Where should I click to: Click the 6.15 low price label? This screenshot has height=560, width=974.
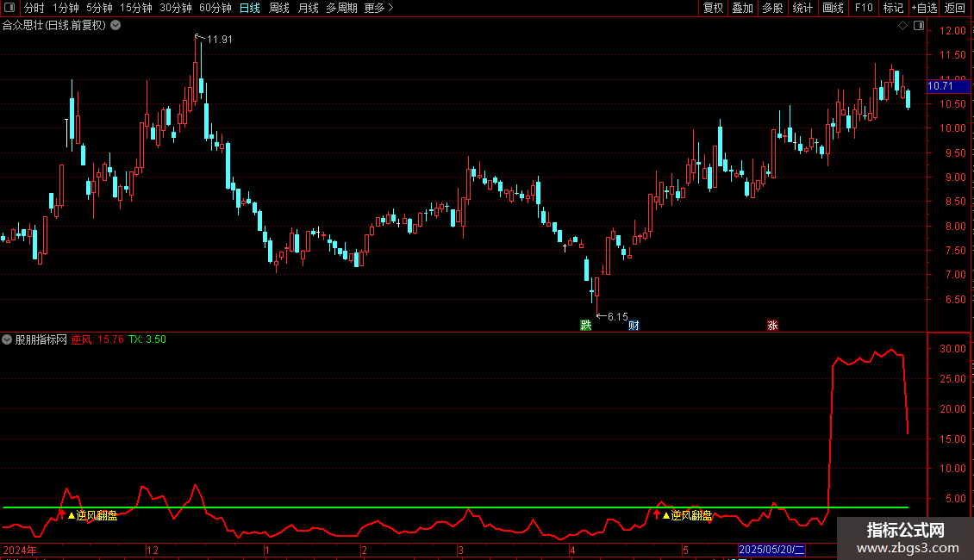(x=617, y=317)
